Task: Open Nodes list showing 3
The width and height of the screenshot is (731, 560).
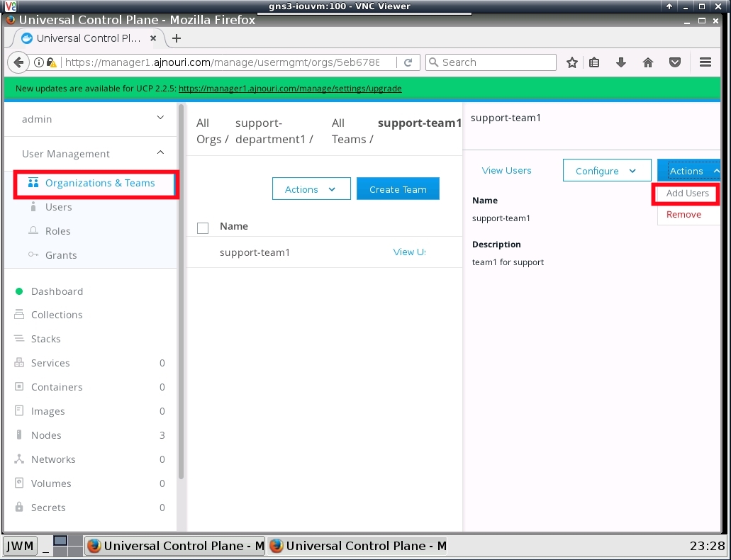Action: click(x=89, y=435)
